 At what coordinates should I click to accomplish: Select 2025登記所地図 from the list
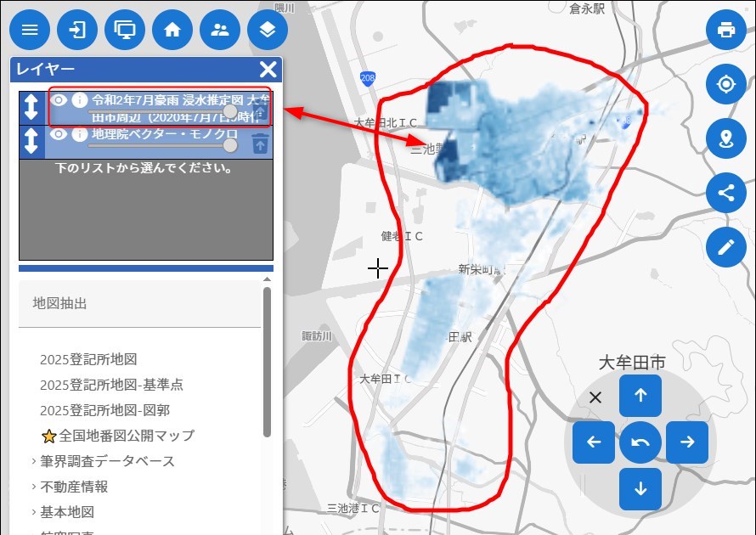(88, 359)
